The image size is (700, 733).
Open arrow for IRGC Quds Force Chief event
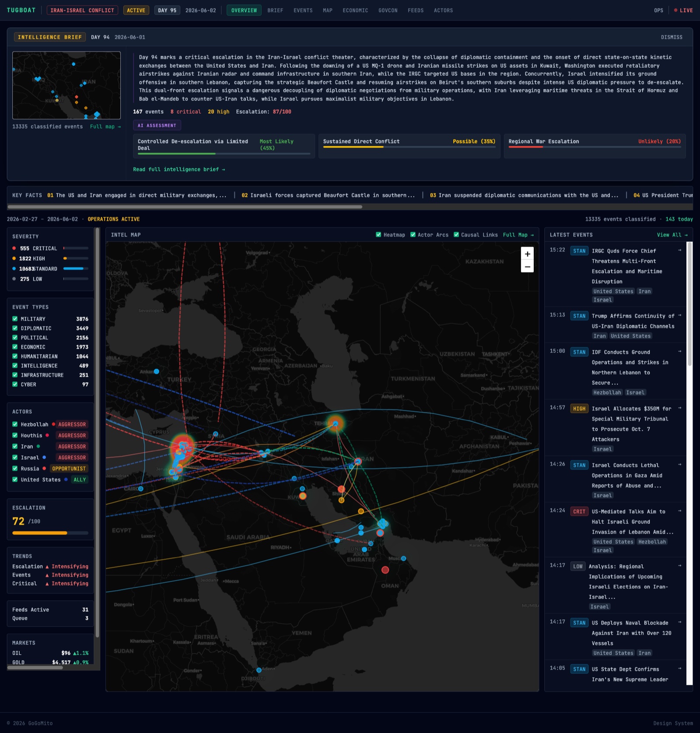(680, 251)
